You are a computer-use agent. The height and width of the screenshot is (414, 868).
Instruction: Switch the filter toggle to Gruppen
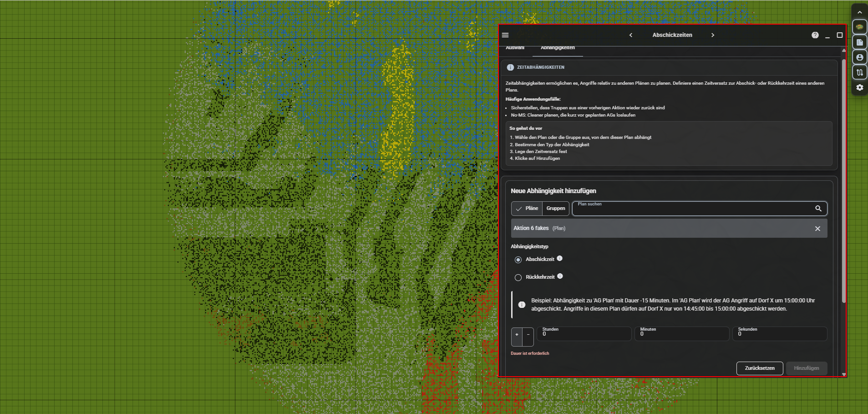click(x=556, y=209)
